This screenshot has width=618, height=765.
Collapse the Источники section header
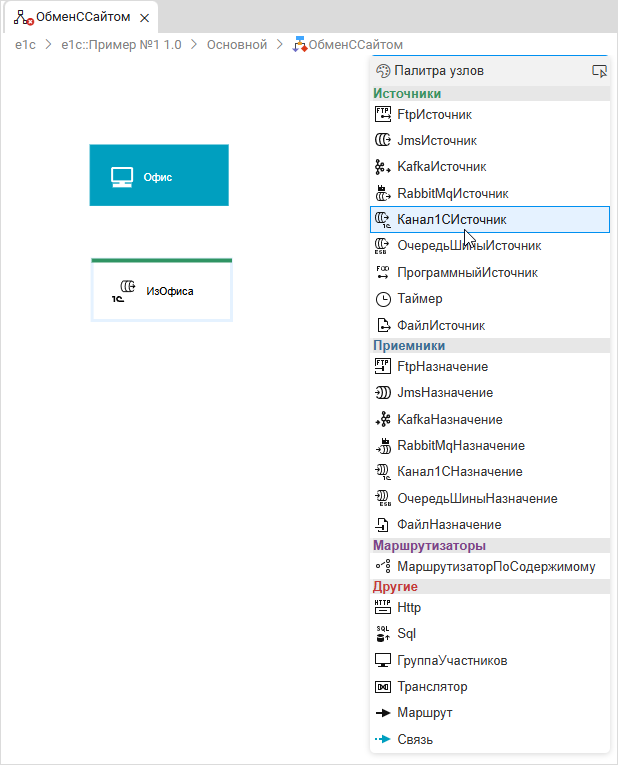coord(407,93)
